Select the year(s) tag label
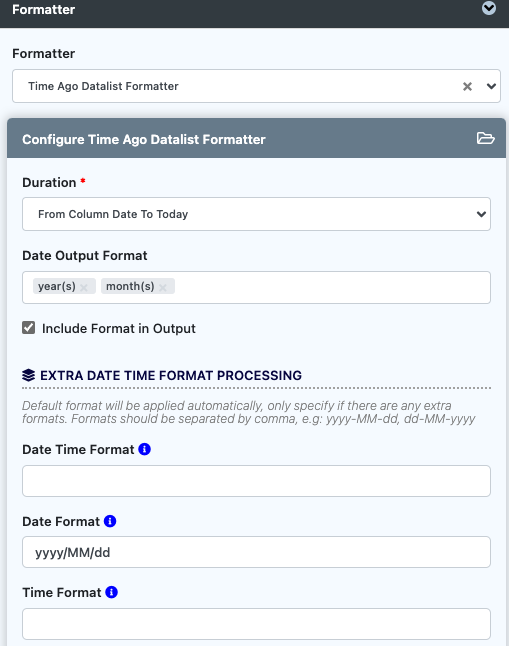The width and height of the screenshot is (509, 646). point(56,286)
